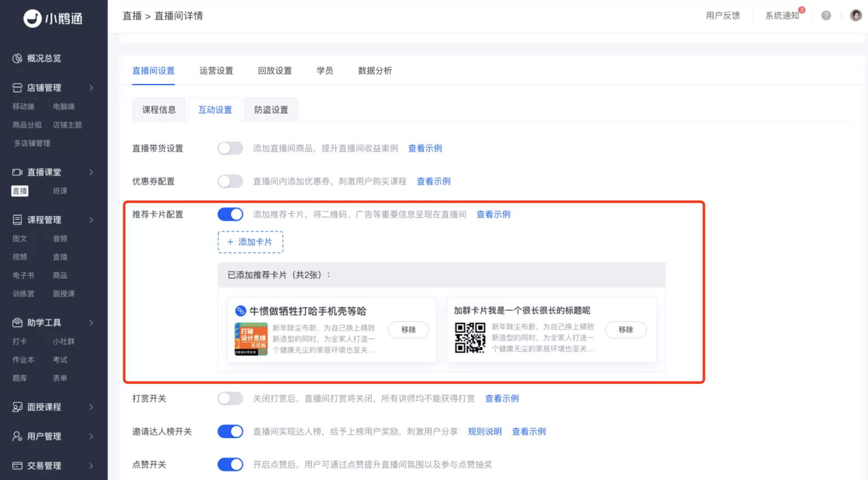Open 店铺主题 in sidebar
This screenshot has height=480, width=868.
67,125
